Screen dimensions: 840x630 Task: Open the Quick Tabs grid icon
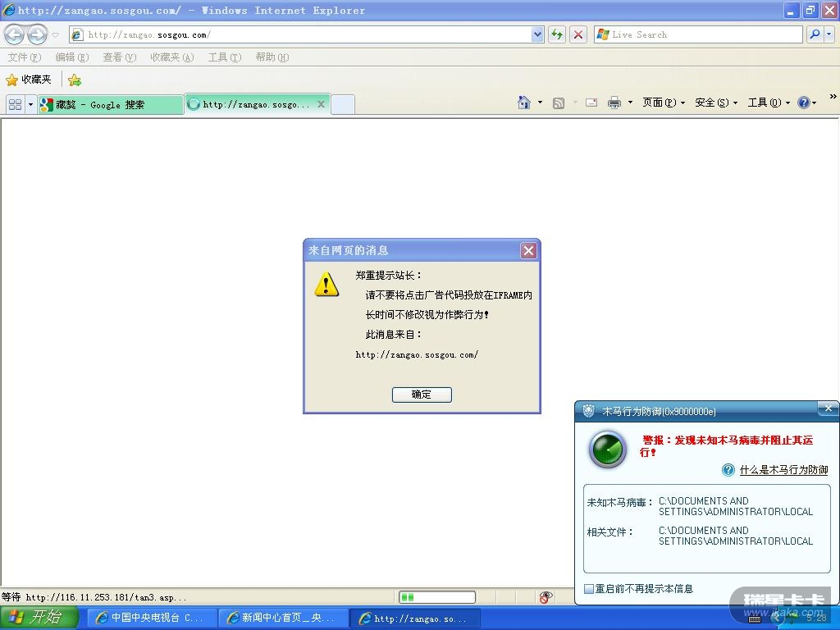point(15,104)
